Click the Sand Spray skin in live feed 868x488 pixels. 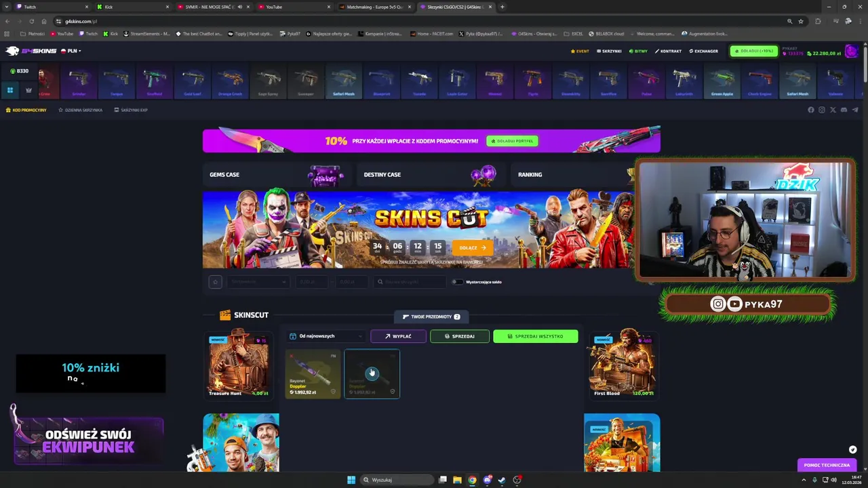coord(268,82)
